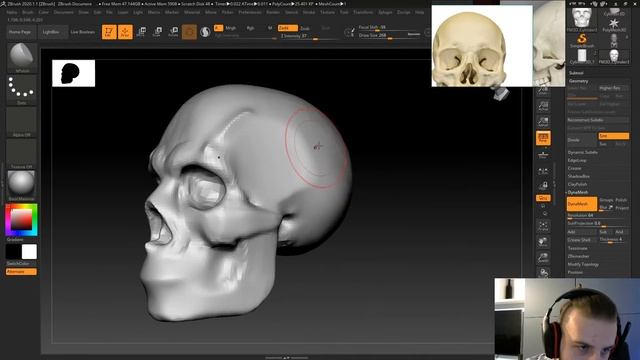Toggle the M material channel
640x360 pixels.
(x=270, y=28)
